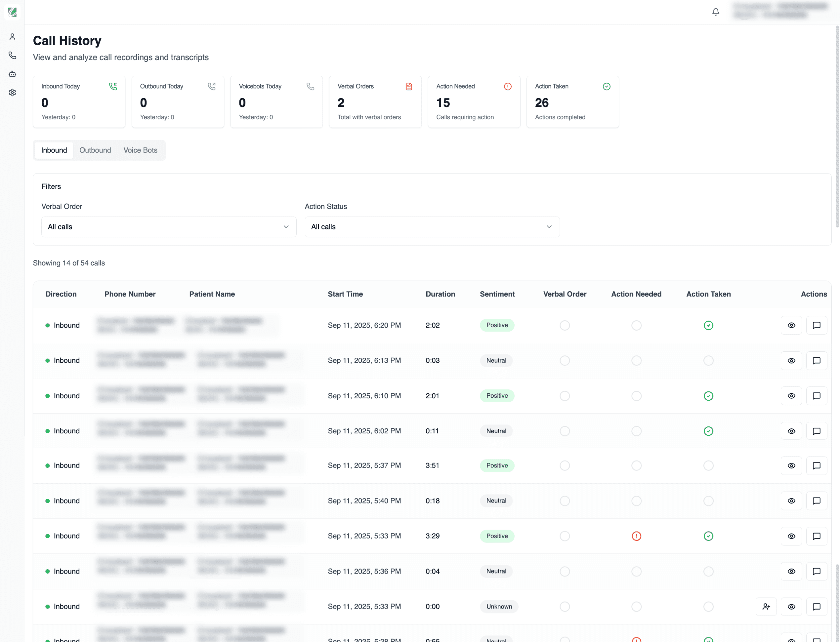Toggle Action Needed for the 5:40 PM call
The image size is (840, 642).
click(636, 501)
